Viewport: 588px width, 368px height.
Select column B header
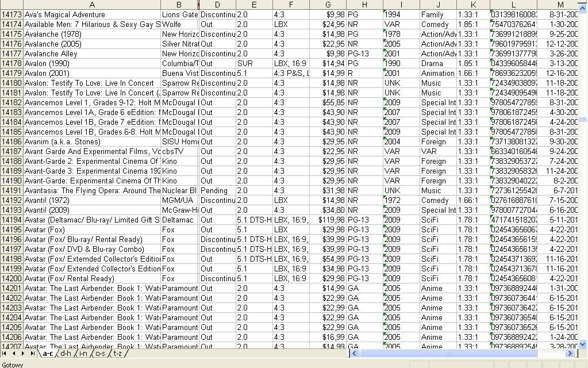pyautogui.click(x=179, y=5)
